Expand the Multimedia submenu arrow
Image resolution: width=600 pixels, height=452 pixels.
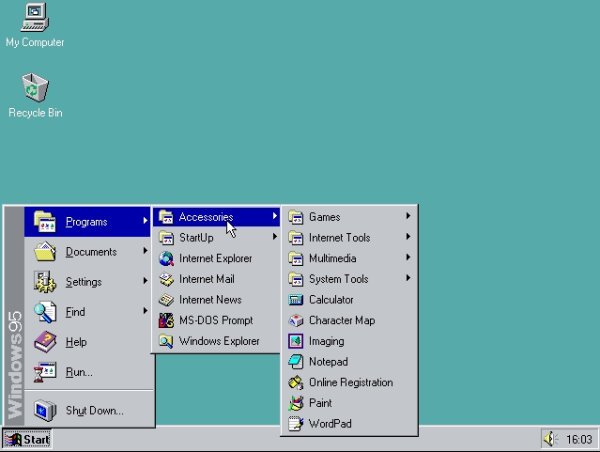pos(408,258)
